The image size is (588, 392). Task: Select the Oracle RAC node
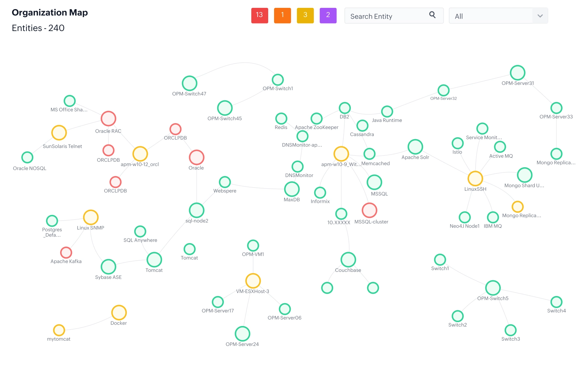click(108, 118)
